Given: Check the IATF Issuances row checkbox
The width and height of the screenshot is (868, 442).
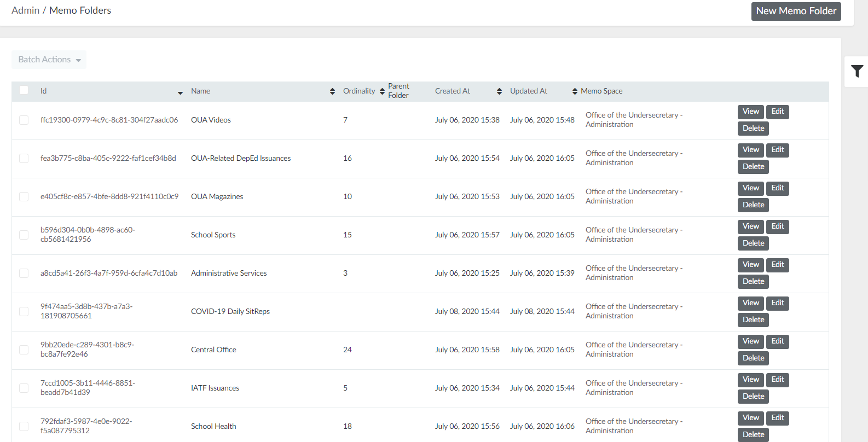Looking at the screenshot, I should pos(24,388).
